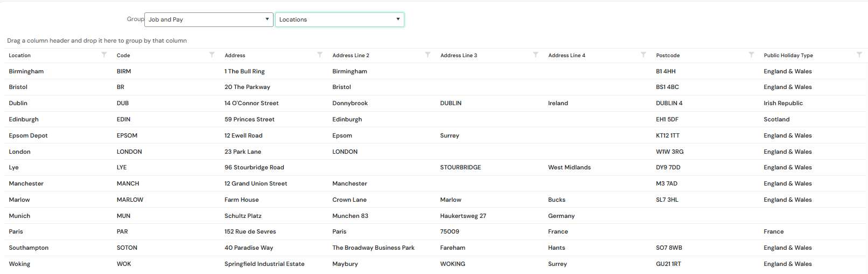868x274 pixels.
Task: Click code cell MANCH
Action: click(128, 183)
